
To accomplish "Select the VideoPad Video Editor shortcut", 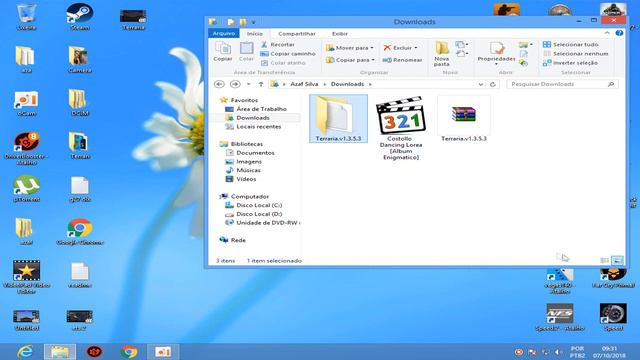I will pyautogui.click(x=26, y=277).
